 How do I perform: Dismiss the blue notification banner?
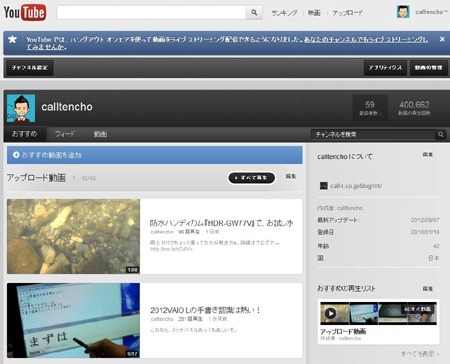(442, 39)
